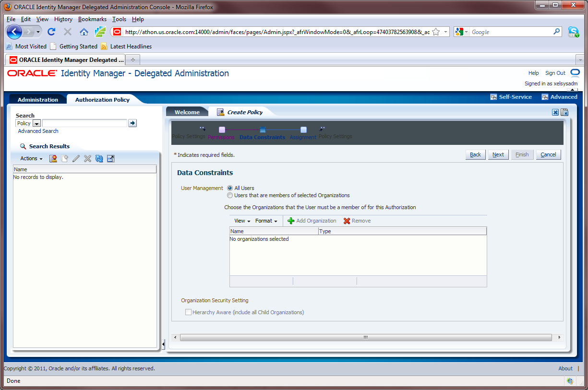Select Users that are members of selected Organizations

click(x=230, y=195)
